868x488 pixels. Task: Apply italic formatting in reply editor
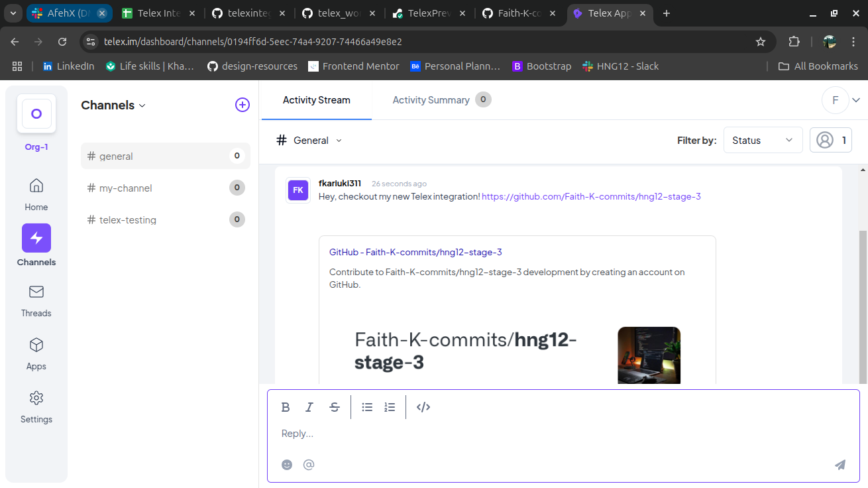[x=309, y=407]
